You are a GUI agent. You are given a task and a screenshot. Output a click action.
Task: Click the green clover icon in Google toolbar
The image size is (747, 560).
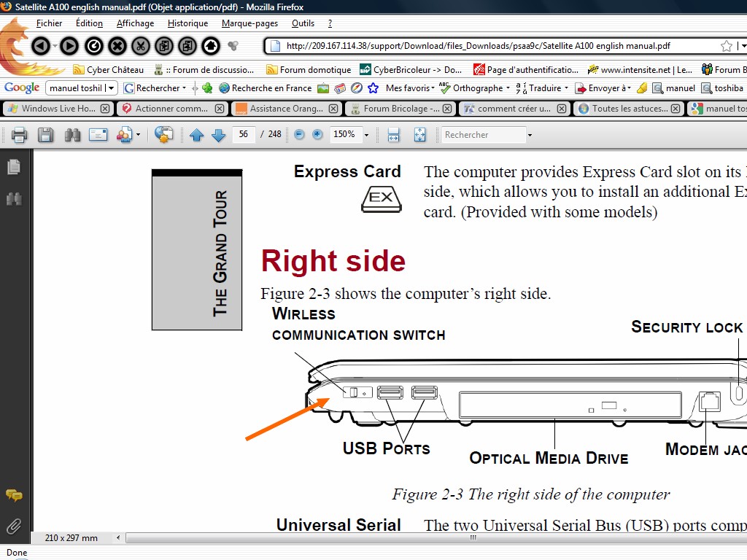207,88
